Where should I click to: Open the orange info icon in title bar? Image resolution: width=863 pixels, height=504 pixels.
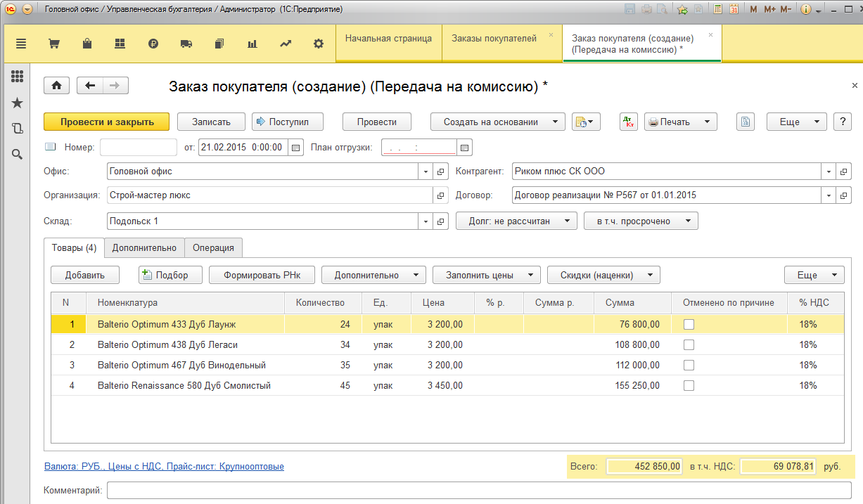806,10
